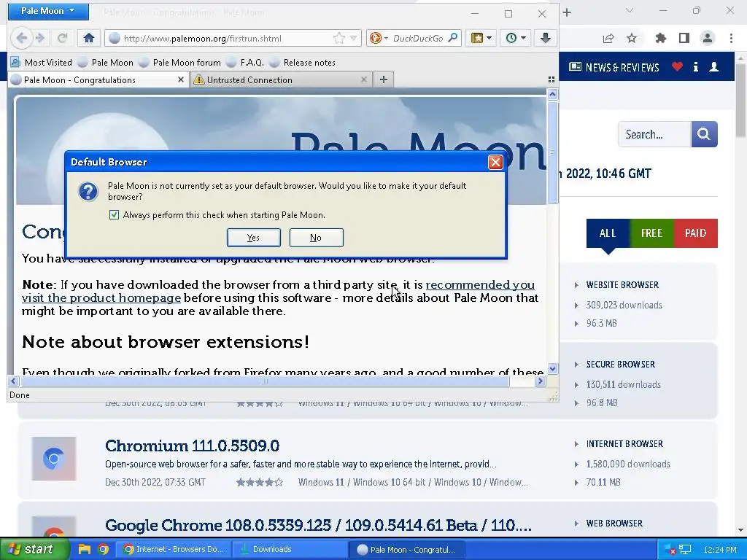The image size is (747, 560).
Task: Open Chrome profile avatar icon
Action: click(x=708, y=38)
